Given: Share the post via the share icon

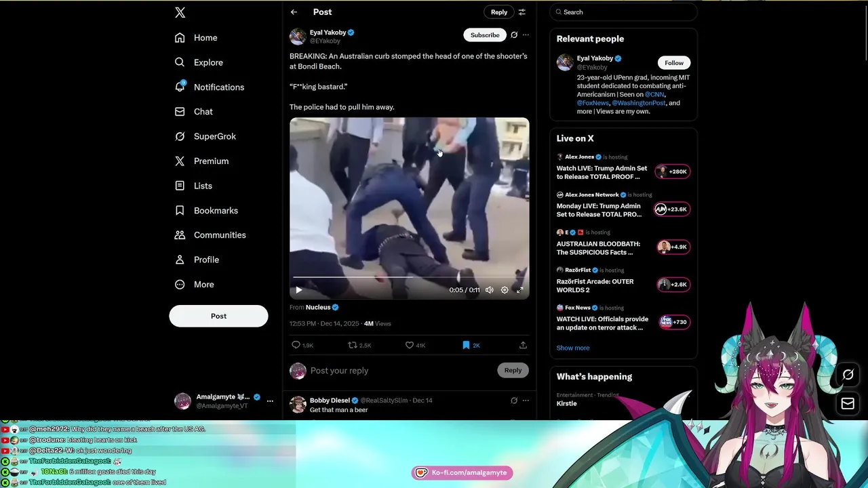Looking at the screenshot, I should (523, 345).
